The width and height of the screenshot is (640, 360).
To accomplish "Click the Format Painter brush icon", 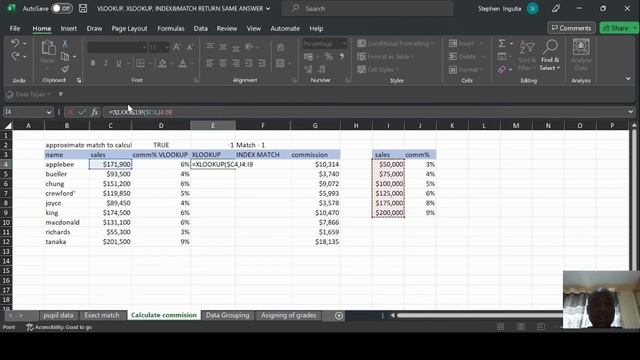I will point(65,69).
